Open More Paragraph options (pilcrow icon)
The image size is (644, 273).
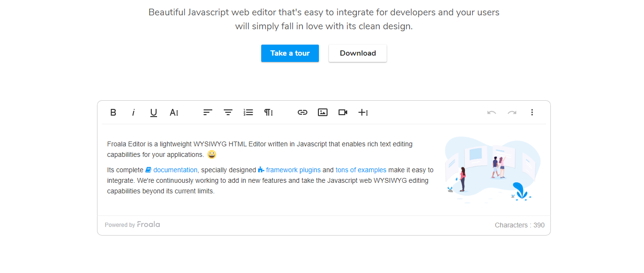tap(268, 112)
